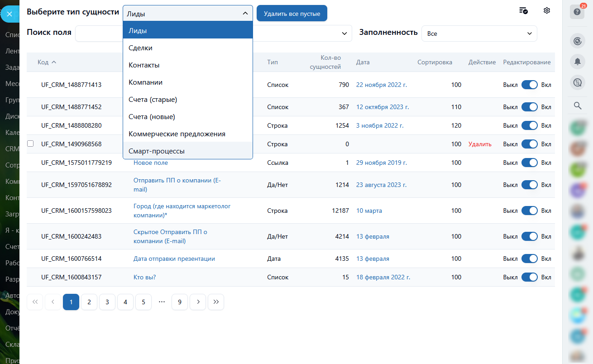Open the notifications bell in right sidebar
593x364 pixels.
pyautogui.click(x=577, y=62)
